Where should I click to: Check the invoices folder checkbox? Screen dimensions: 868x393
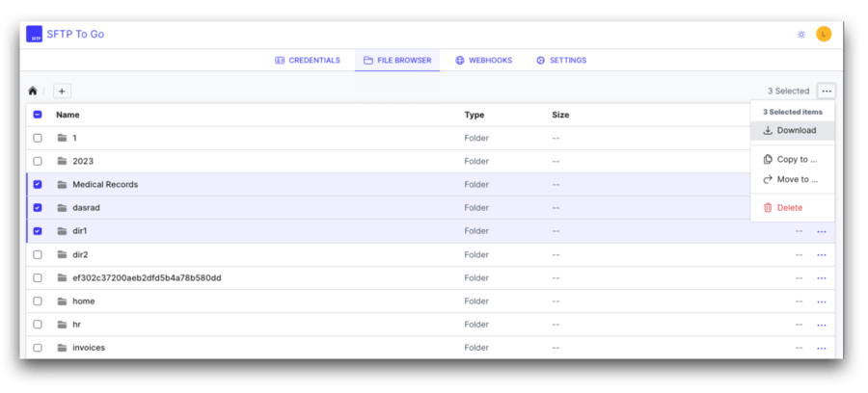[x=38, y=348]
